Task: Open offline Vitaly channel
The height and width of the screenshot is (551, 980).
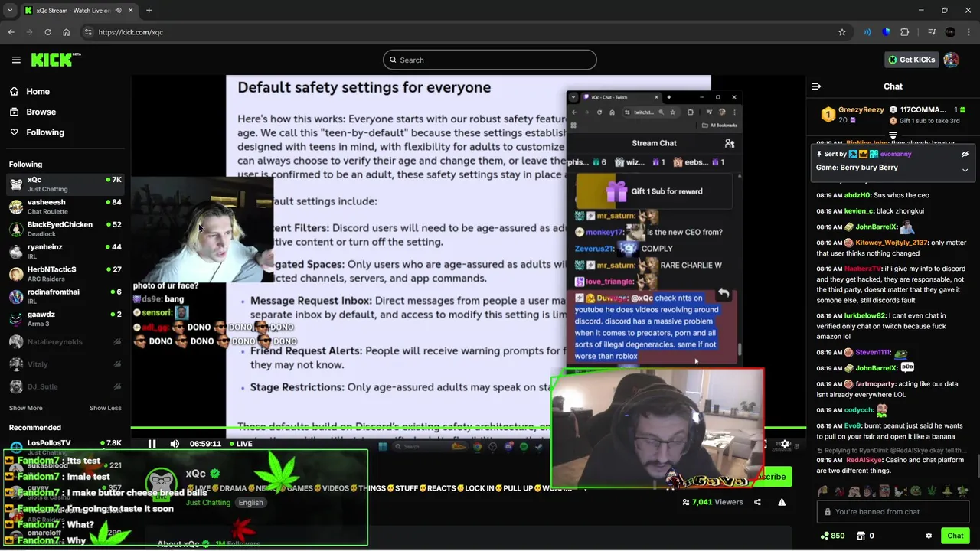Action: tap(65, 364)
